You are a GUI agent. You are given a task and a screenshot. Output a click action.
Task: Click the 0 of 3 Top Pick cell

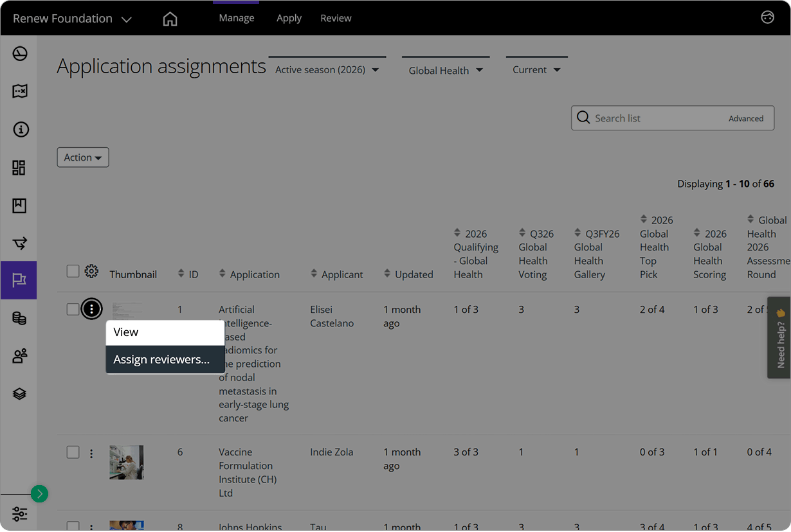[652, 452]
